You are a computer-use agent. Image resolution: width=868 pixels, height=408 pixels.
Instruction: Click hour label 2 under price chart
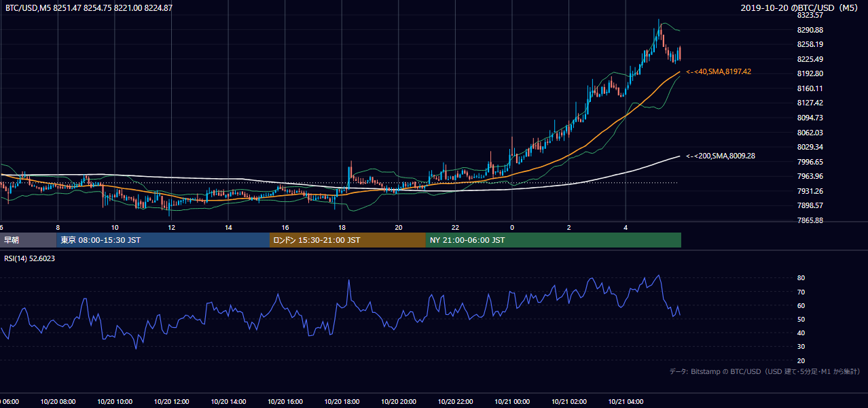[x=568, y=227]
